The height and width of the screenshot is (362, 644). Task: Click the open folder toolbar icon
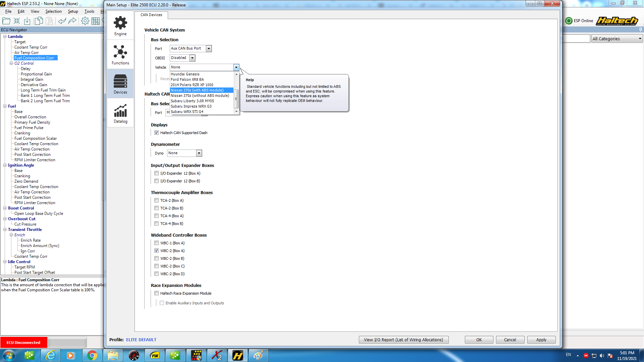tap(6, 21)
